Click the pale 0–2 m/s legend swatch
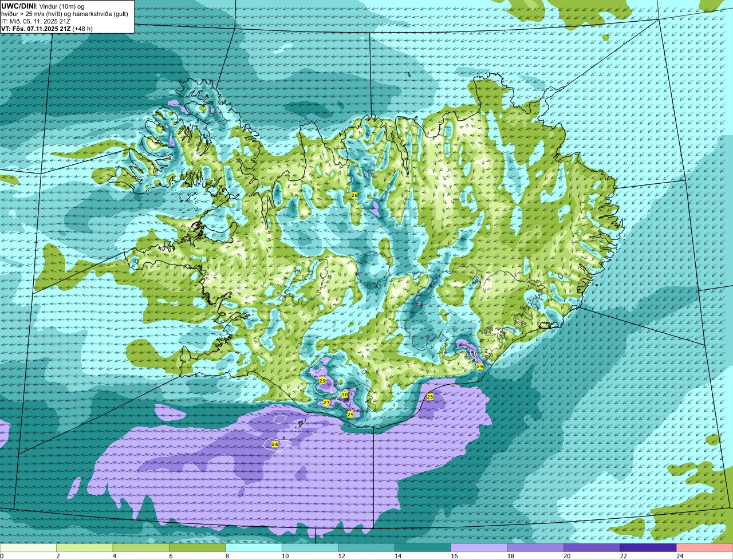This screenshot has height=560, width=733. coord(29,548)
